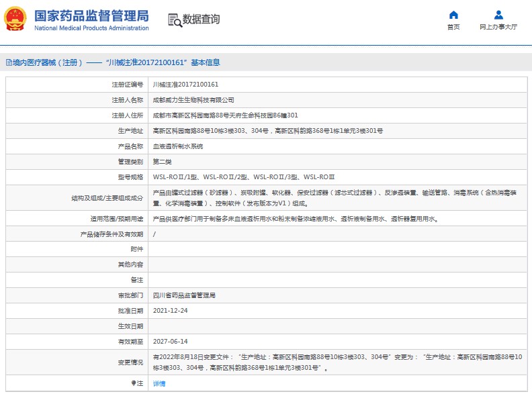Click the 数据查询 magnifier document icon
Screen dimensions: 532x394
174,20
